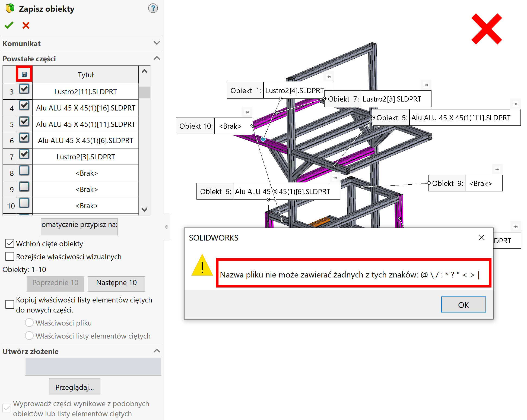Click Obiekt 9 callout <Brak> field
Image resolution: width=527 pixels, height=420 pixels.
484,183
